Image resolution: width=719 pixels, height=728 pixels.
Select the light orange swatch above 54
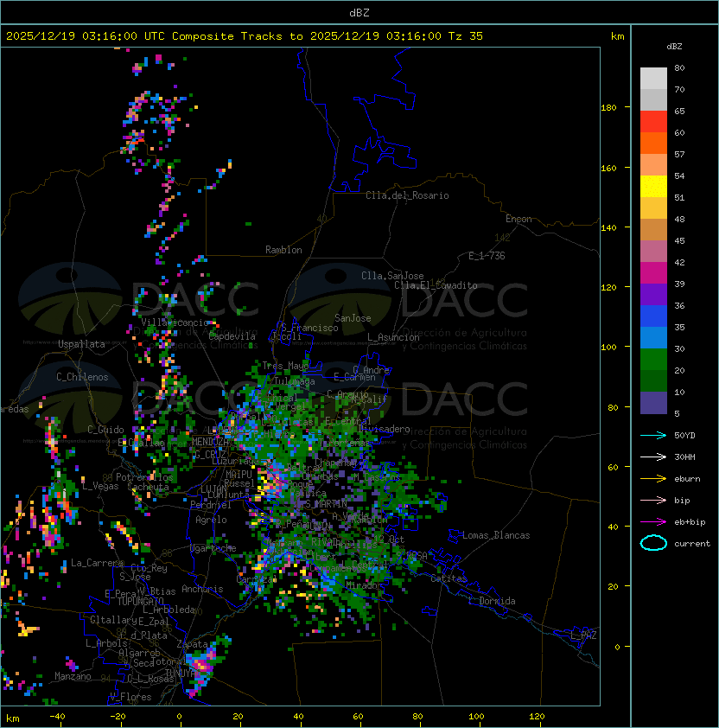coord(653,165)
